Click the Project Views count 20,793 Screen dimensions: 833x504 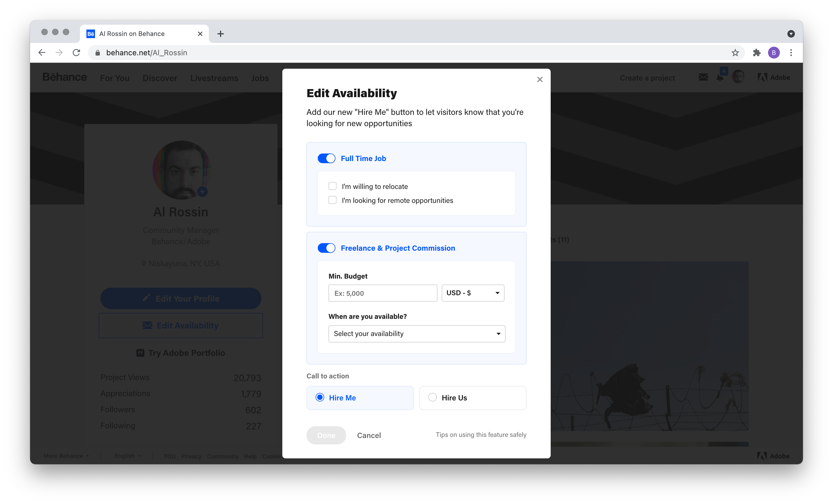[x=247, y=378]
